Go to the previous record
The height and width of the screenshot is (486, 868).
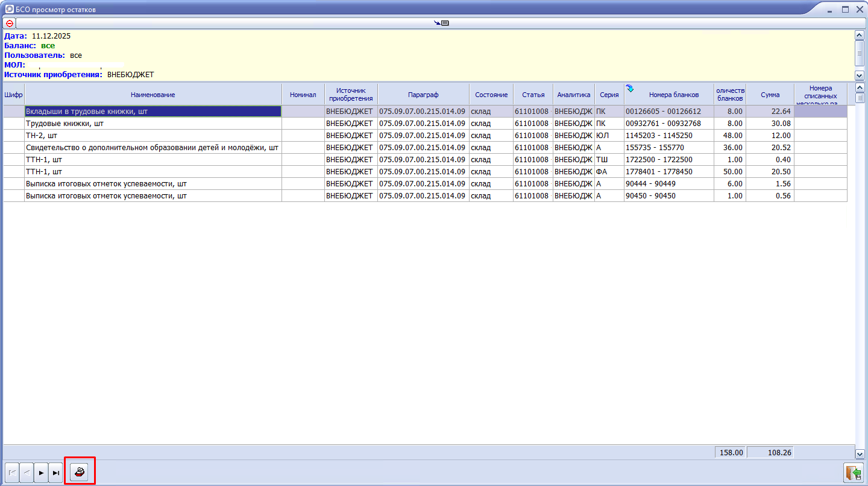27,473
